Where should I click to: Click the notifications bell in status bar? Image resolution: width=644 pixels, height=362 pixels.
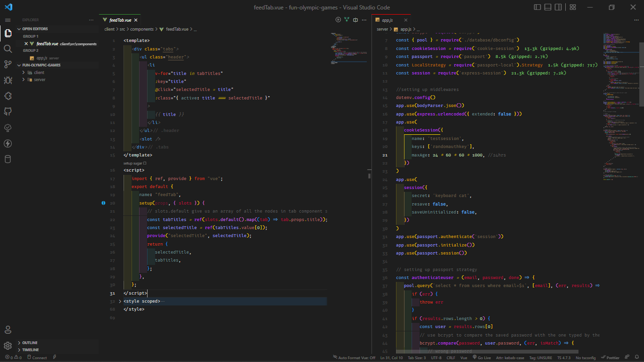[x=637, y=357]
